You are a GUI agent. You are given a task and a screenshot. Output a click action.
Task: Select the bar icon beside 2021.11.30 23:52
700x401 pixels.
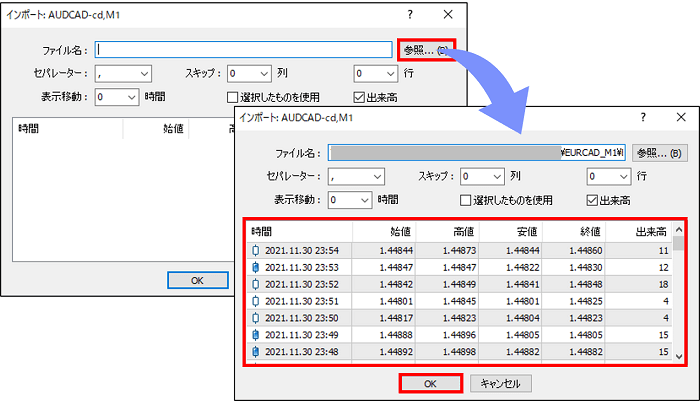[x=256, y=284]
